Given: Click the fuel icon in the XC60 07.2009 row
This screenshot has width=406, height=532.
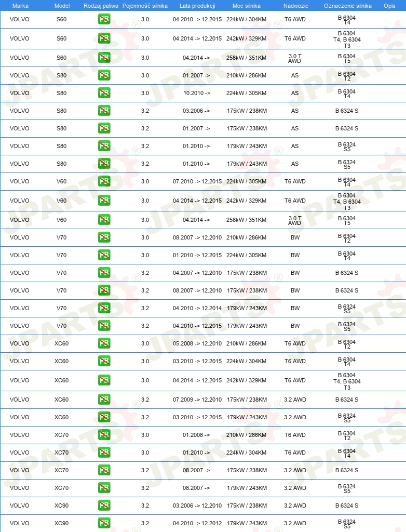Looking at the screenshot, I should click(104, 400).
